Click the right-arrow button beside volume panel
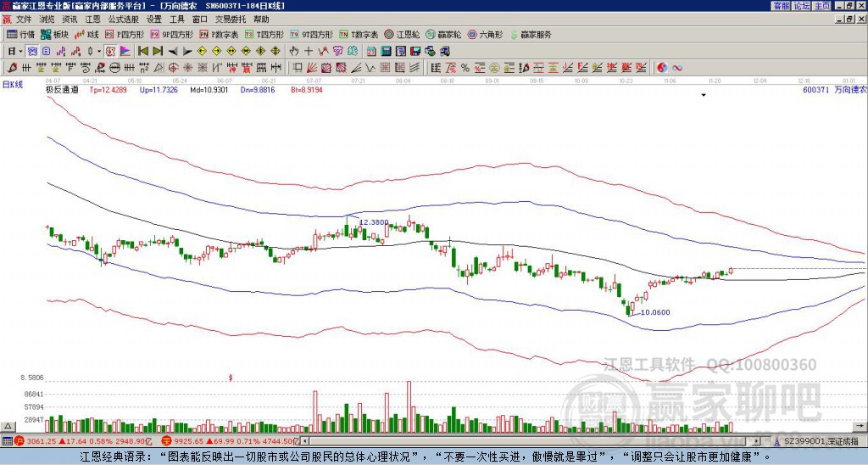This screenshot has height=465, width=868. click(x=861, y=426)
